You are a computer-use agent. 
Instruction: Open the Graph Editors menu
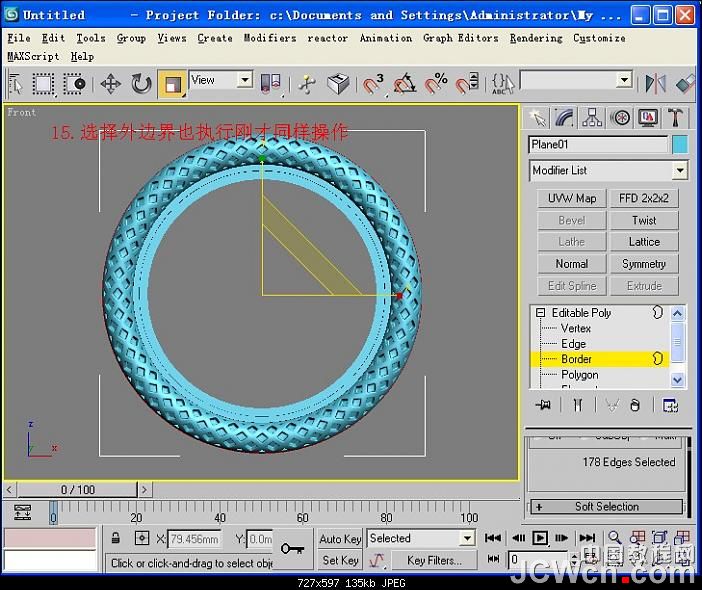click(461, 38)
